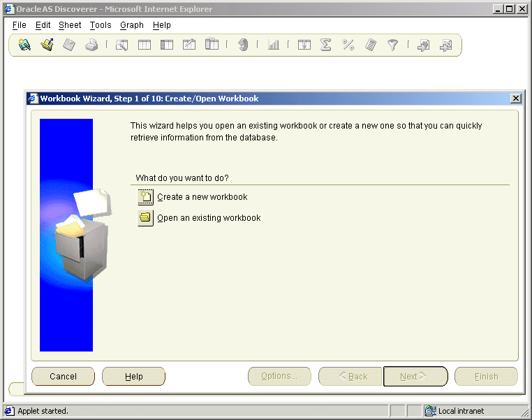This screenshot has width=532, height=420.
Task: Click the "Open an existing workbook" text
Action: click(x=209, y=218)
